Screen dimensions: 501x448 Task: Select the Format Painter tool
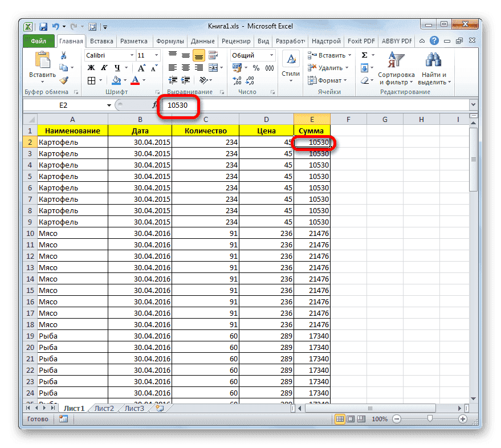[65, 82]
